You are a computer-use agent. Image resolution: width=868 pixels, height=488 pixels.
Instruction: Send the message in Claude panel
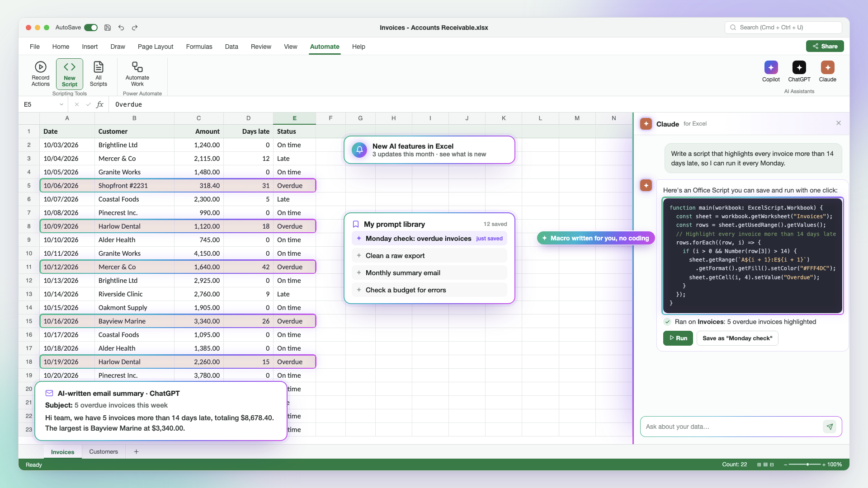pyautogui.click(x=830, y=427)
